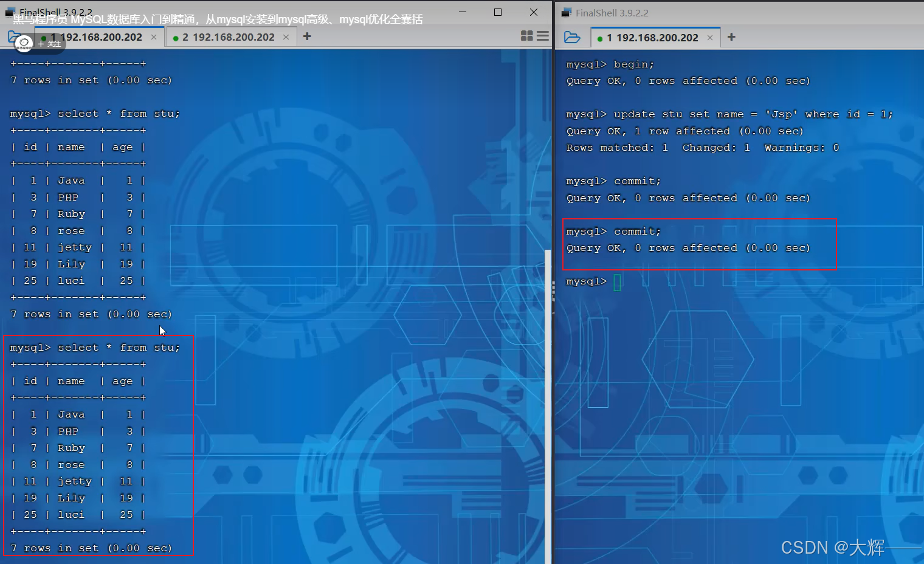The width and height of the screenshot is (924, 564).
Task: Click 'Lily' in the upper result table
Action: [x=71, y=264]
